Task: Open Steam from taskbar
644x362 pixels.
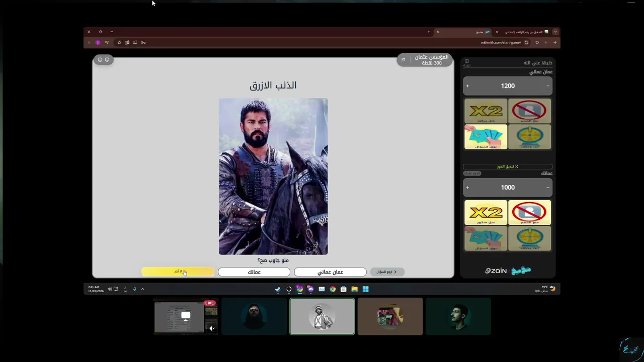Action: coord(278,289)
